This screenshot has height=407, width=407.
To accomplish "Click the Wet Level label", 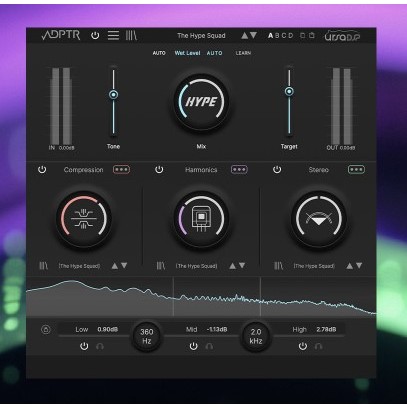I will click(187, 53).
